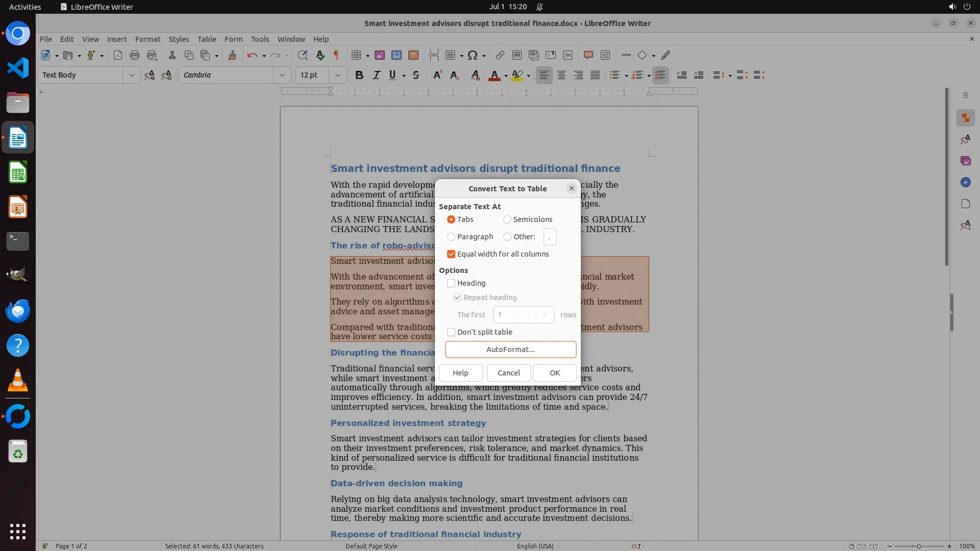Screen dimensions: 980x551
Task: Open the Format menu
Action: (x=148, y=39)
